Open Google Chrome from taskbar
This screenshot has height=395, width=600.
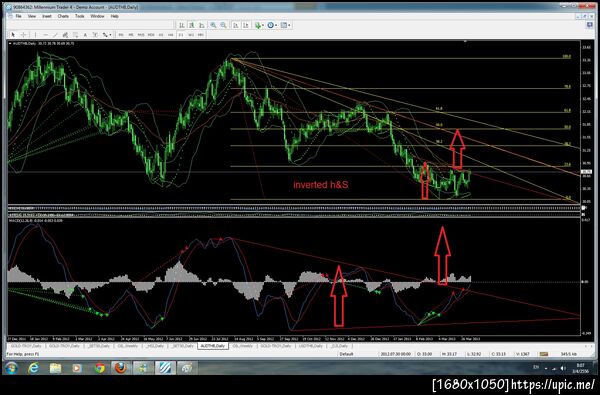coord(99,368)
